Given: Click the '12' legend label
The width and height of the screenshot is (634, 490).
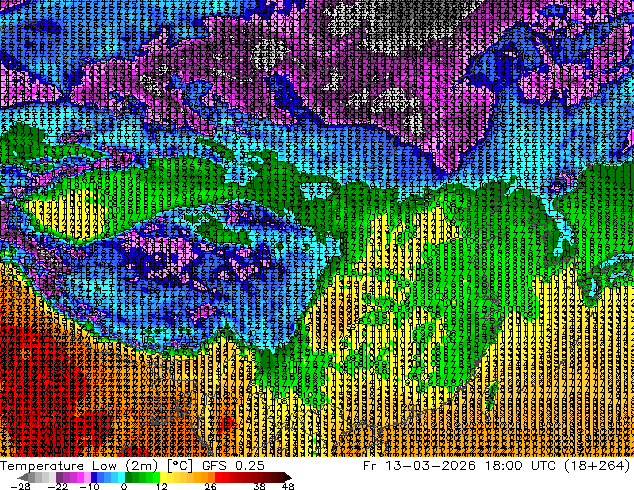Looking at the screenshot, I should pyautogui.click(x=162, y=486).
